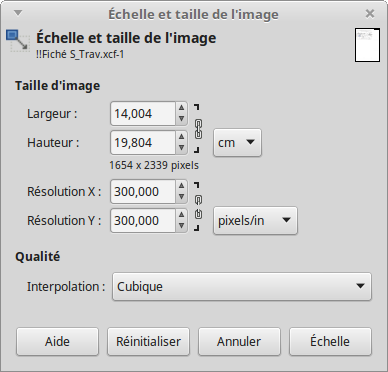Click into the Largeur input field
The width and height of the screenshot is (388, 372).
coord(143,114)
